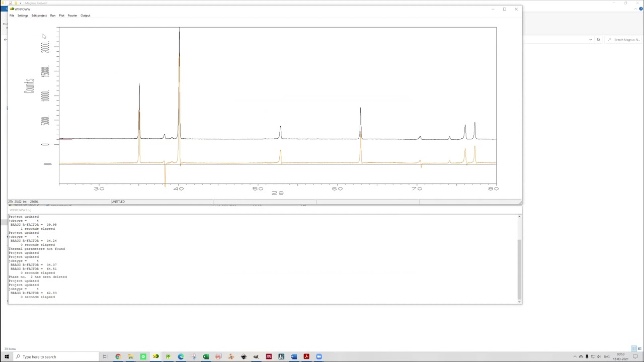644x362 pixels.
Task: Open the Settings menu
Action: pyautogui.click(x=23, y=16)
